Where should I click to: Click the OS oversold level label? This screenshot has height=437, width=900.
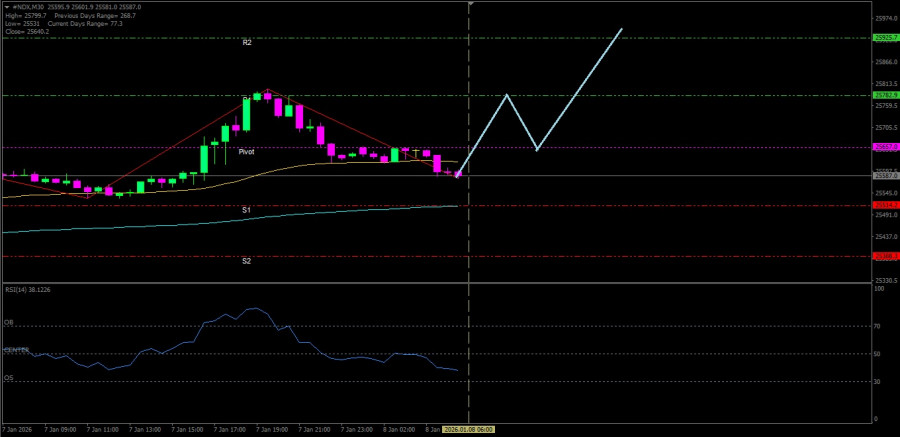[x=9, y=378]
